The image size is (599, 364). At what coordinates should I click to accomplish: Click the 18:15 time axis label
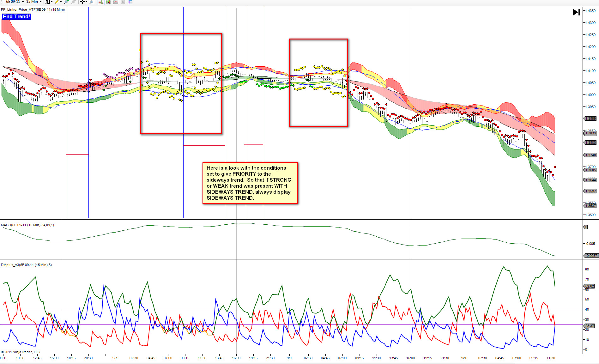(x=71, y=358)
